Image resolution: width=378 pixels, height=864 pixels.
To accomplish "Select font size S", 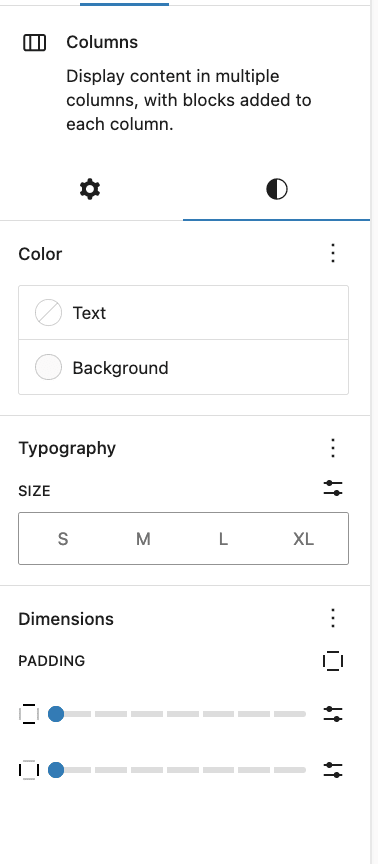I will pos(63,538).
